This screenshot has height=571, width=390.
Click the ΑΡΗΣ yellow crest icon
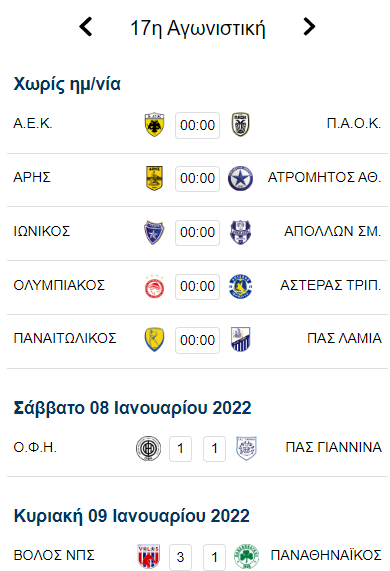coord(154,178)
